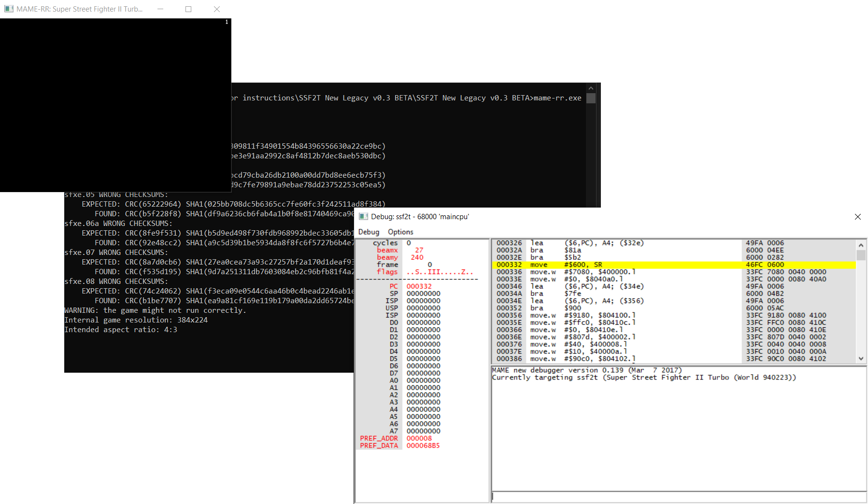Minimize the MAME-RR game window
The height and width of the screenshot is (504, 868).
point(160,9)
